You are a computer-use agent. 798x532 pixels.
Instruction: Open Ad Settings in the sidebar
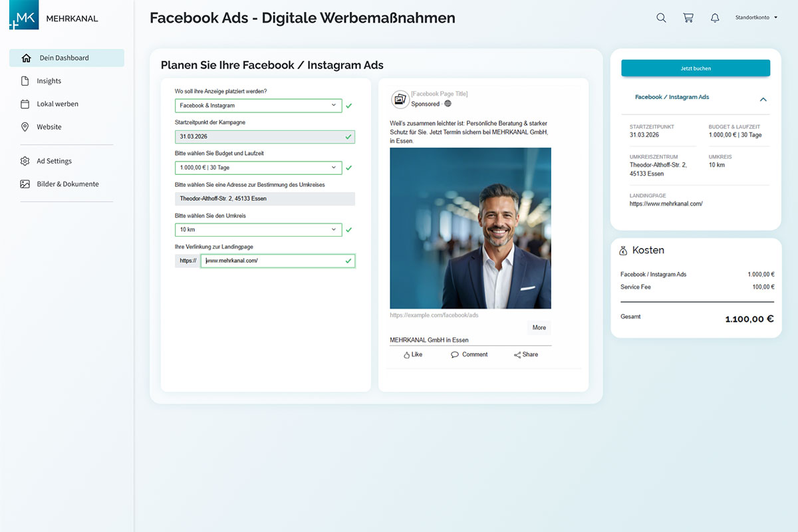tap(54, 161)
